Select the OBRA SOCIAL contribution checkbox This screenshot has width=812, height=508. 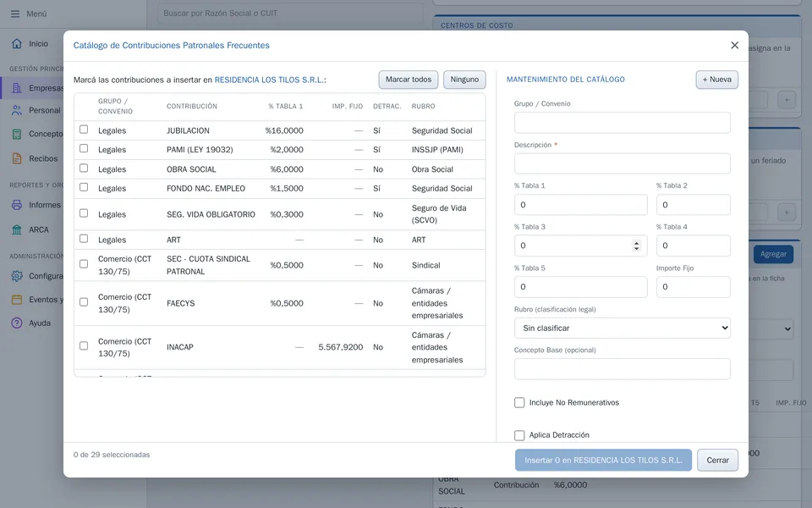(x=84, y=168)
